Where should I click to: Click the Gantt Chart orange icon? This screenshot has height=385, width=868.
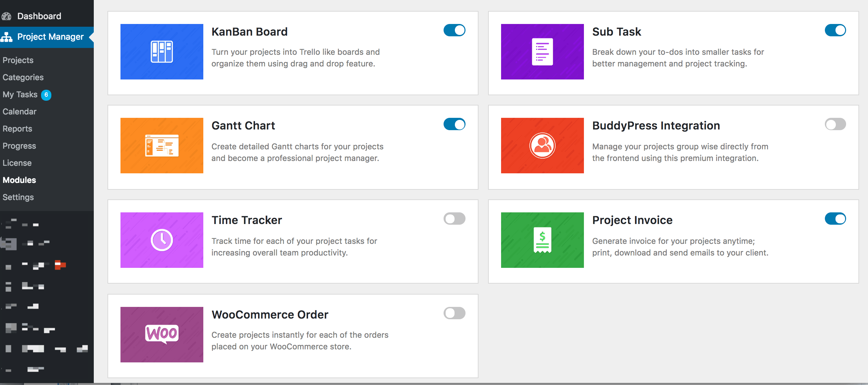click(162, 146)
